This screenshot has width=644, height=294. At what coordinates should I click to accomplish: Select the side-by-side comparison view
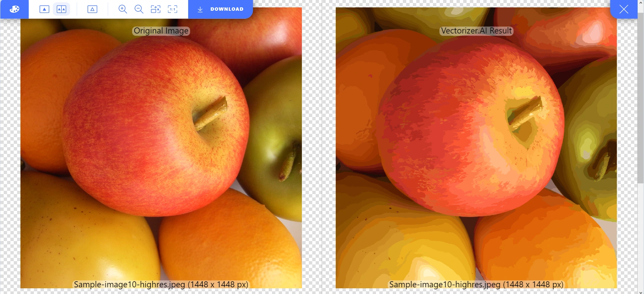click(x=61, y=9)
